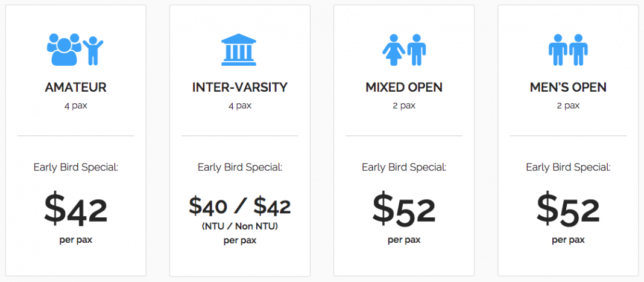Click '2 pax' under Men's Open

point(568,106)
